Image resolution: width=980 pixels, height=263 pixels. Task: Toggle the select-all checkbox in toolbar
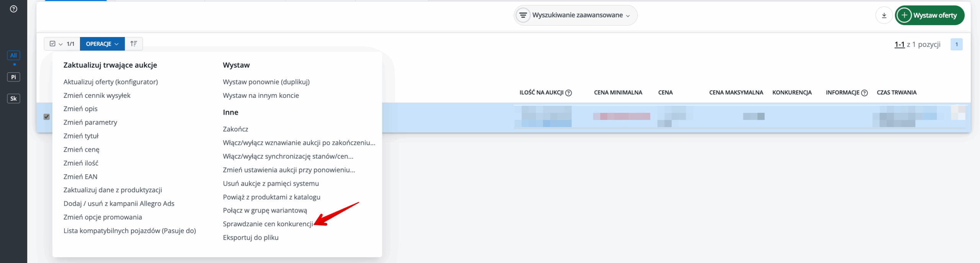pyautogui.click(x=53, y=44)
